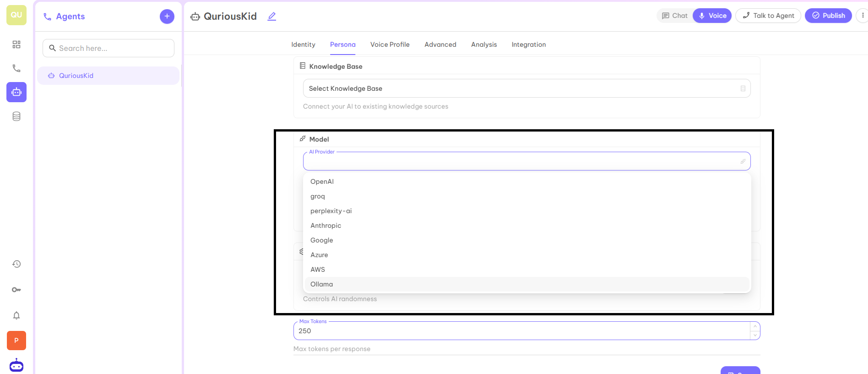Open the more options kebab menu
868x374 pixels.
pos(862,16)
